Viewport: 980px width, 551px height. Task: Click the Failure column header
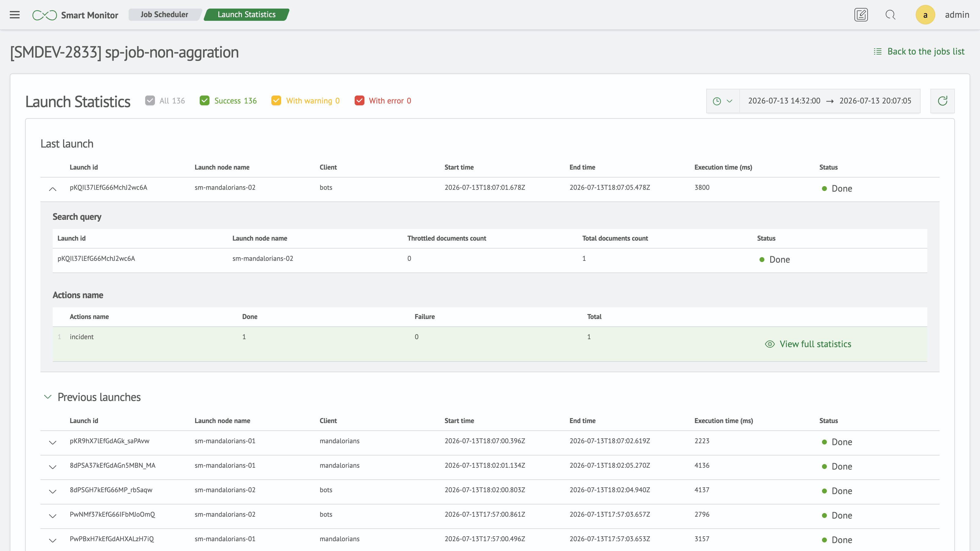tap(424, 317)
